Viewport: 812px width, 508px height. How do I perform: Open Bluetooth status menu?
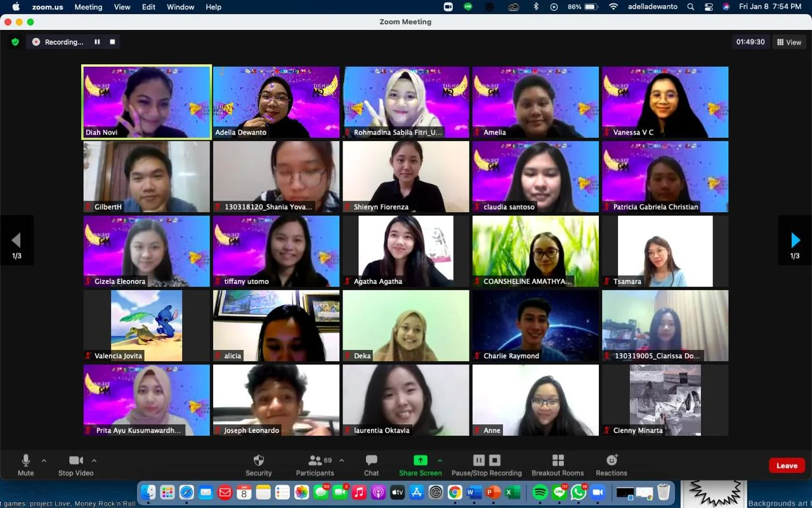coord(535,7)
